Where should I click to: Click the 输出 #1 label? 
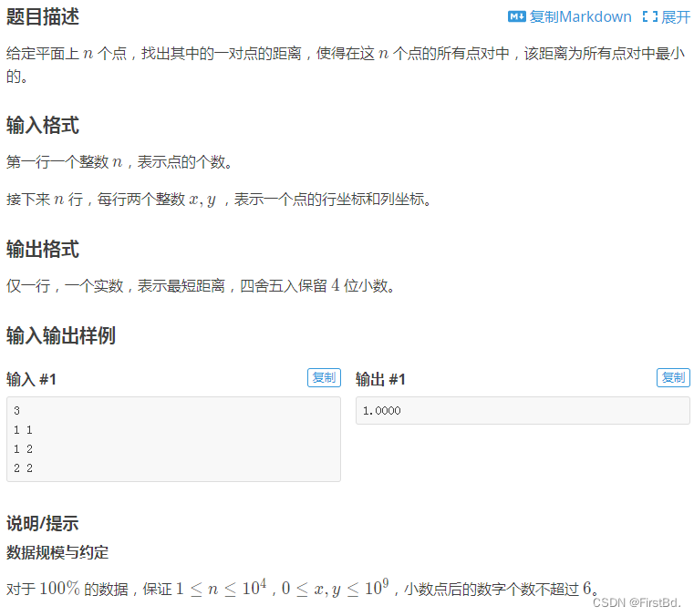pos(380,379)
